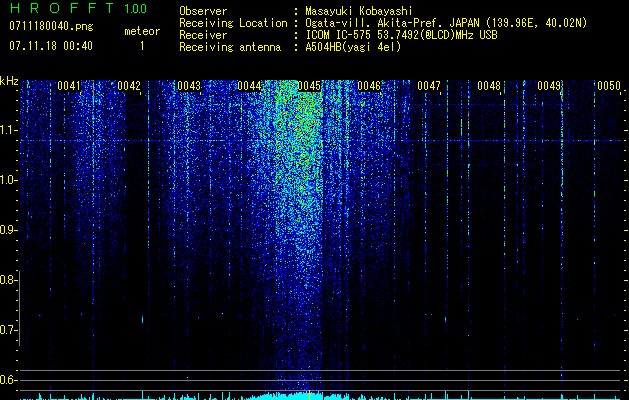
Task: Click the kHz axis unit label
Action: coord(9,81)
